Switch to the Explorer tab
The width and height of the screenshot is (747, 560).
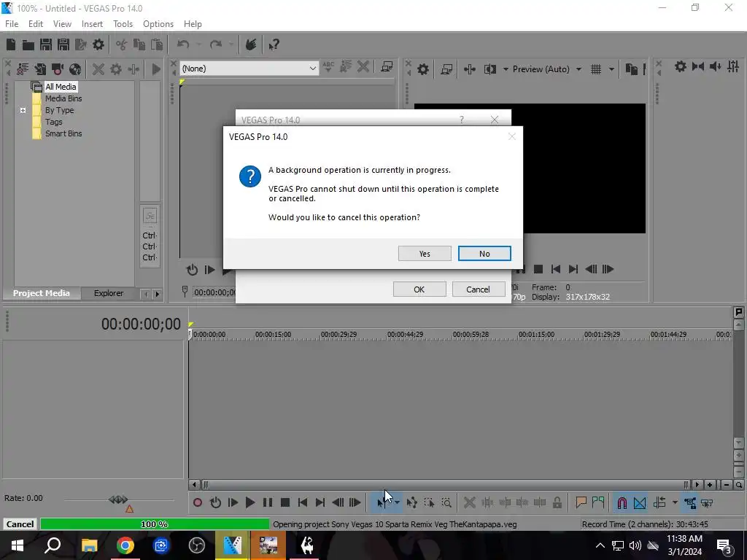[109, 293]
